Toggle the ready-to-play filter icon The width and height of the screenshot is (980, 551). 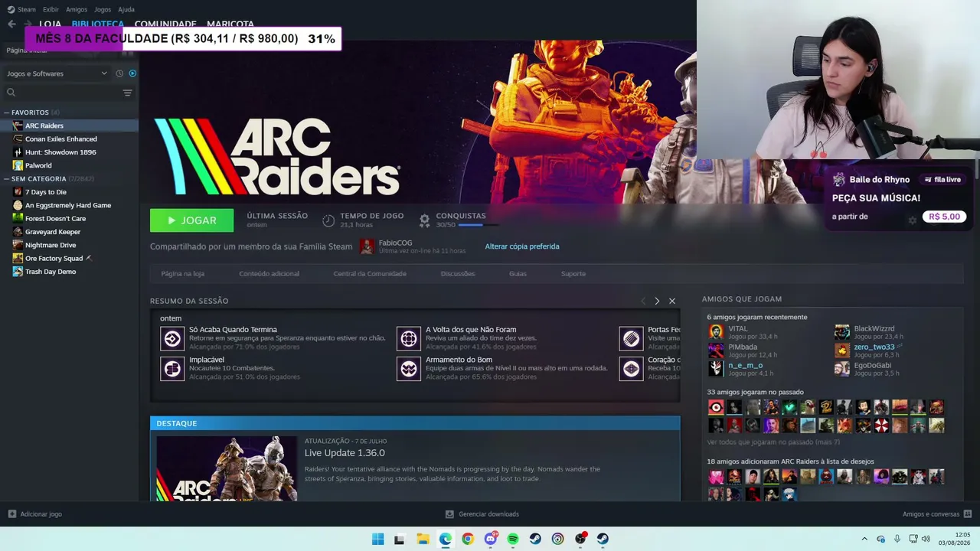pyautogui.click(x=132, y=73)
